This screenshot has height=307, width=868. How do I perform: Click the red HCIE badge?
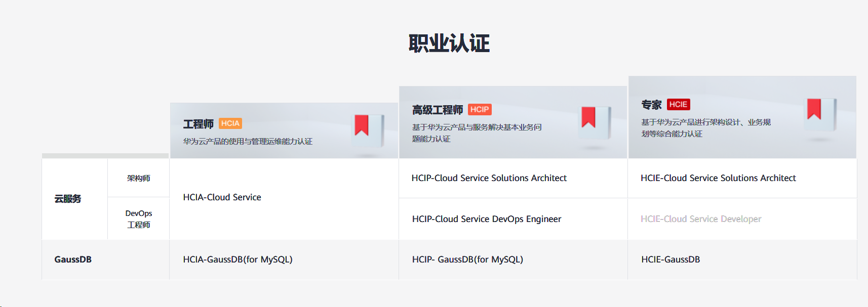678,104
